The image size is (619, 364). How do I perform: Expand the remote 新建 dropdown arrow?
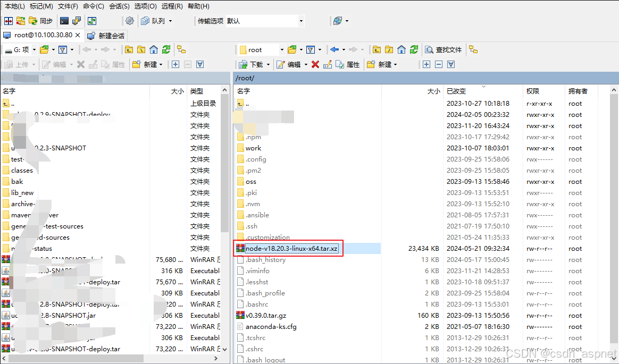pos(395,64)
